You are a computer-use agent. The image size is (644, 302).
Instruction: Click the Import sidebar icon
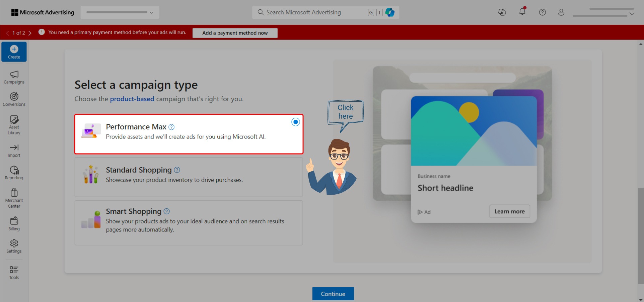point(14,150)
